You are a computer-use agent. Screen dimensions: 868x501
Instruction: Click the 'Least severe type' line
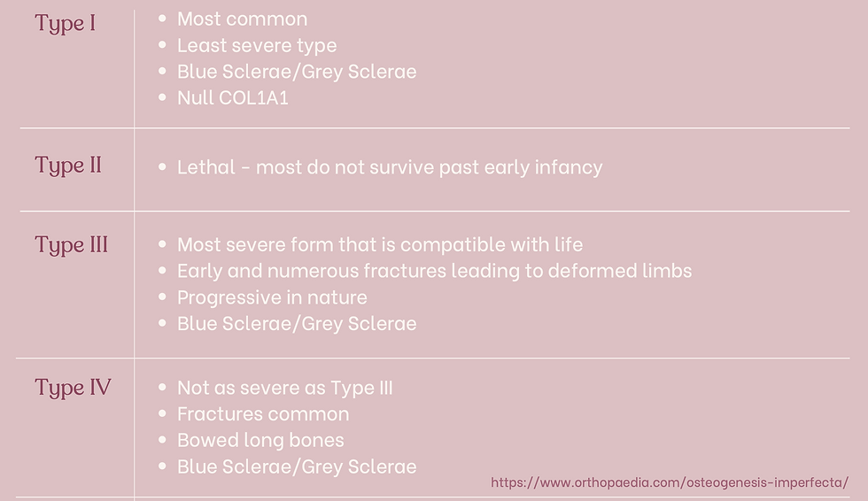click(257, 45)
